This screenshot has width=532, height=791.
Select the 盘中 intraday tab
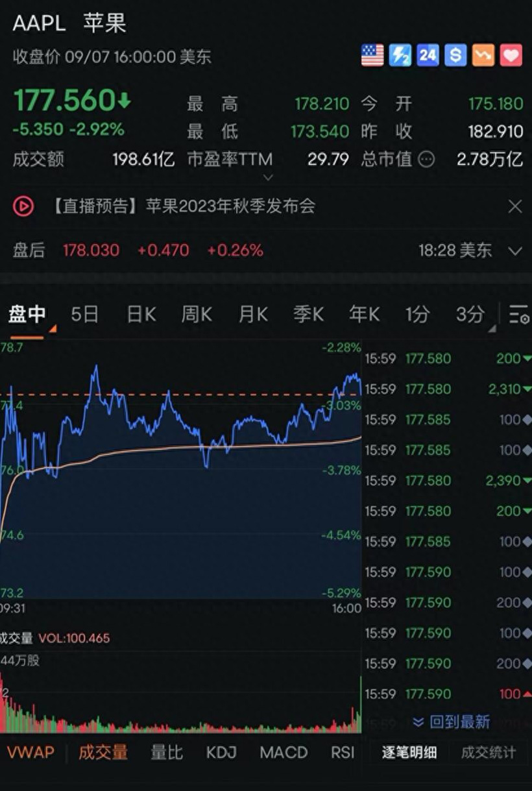(27, 315)
